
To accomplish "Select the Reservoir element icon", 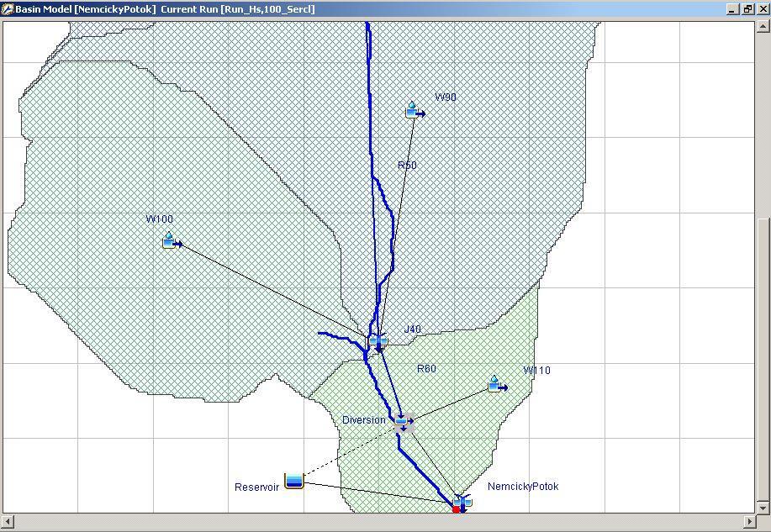I will 294,481.
